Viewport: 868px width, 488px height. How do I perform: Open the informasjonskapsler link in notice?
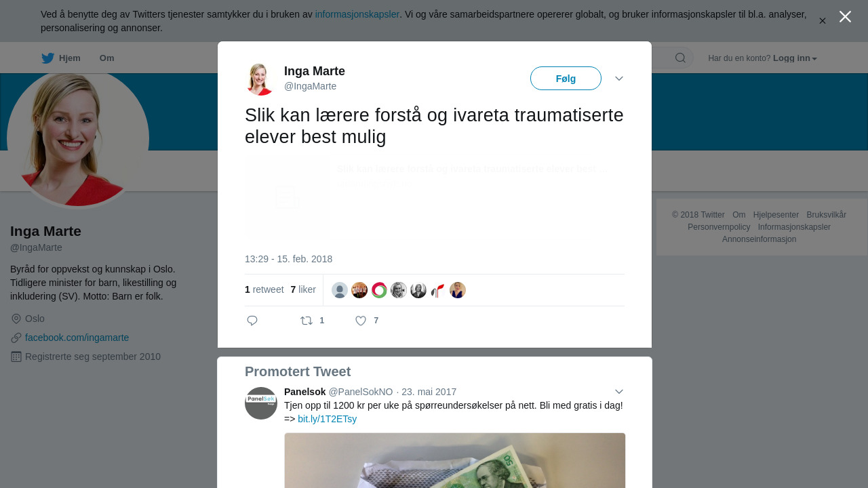(357, 14)
